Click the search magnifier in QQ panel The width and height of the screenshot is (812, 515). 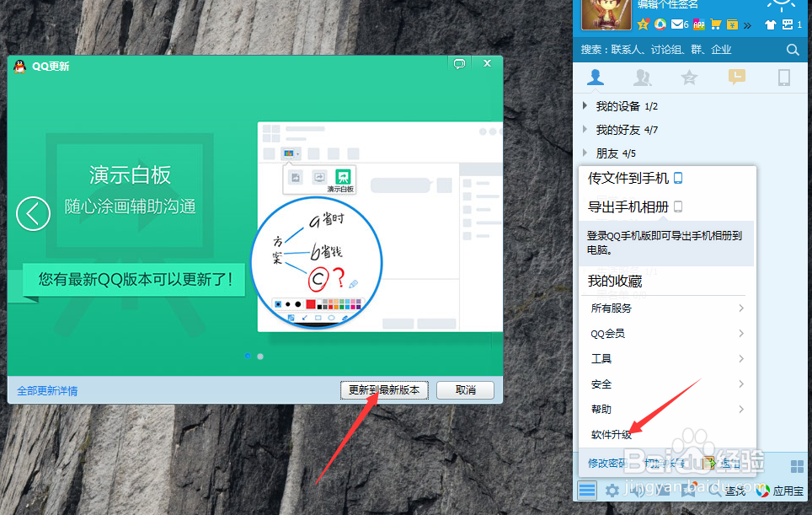(x=793, y=50)
